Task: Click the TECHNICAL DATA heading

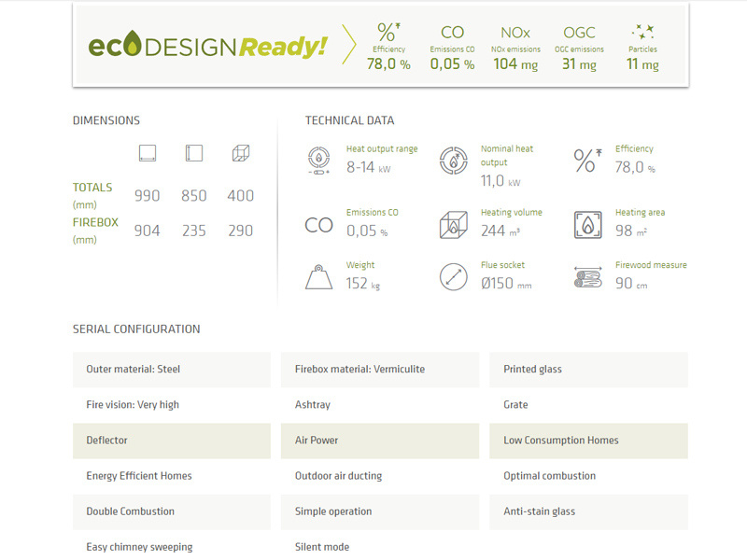Action: pyautogui.click(x=349, y=120)
